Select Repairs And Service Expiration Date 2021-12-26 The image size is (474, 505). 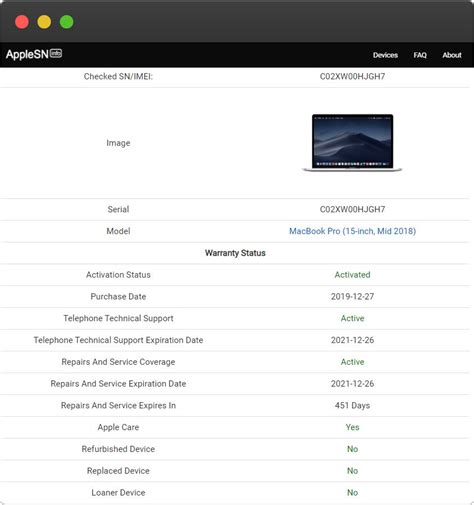(x=352, y=384)
